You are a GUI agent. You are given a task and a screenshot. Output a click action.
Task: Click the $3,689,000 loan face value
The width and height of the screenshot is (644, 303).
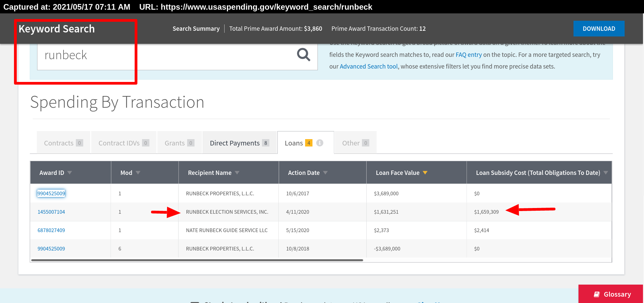[386, 193]
